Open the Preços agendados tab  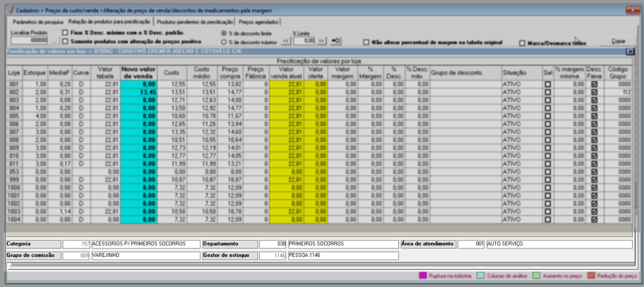tap(258, 22)
